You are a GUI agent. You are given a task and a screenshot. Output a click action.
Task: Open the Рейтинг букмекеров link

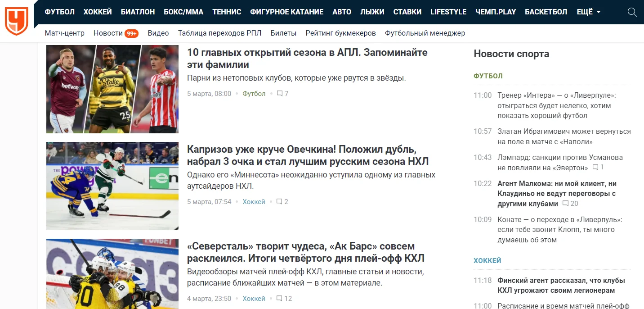point(340,33)
